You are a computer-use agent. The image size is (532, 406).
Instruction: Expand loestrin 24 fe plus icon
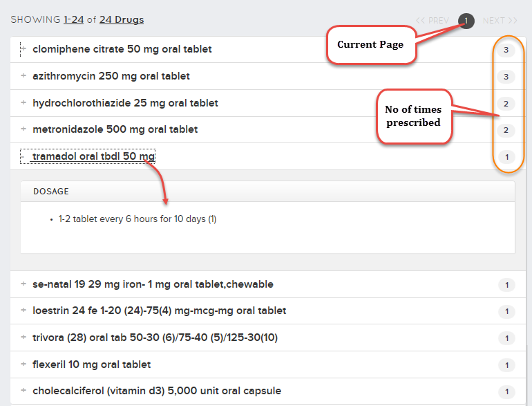(x=23, y=310)
